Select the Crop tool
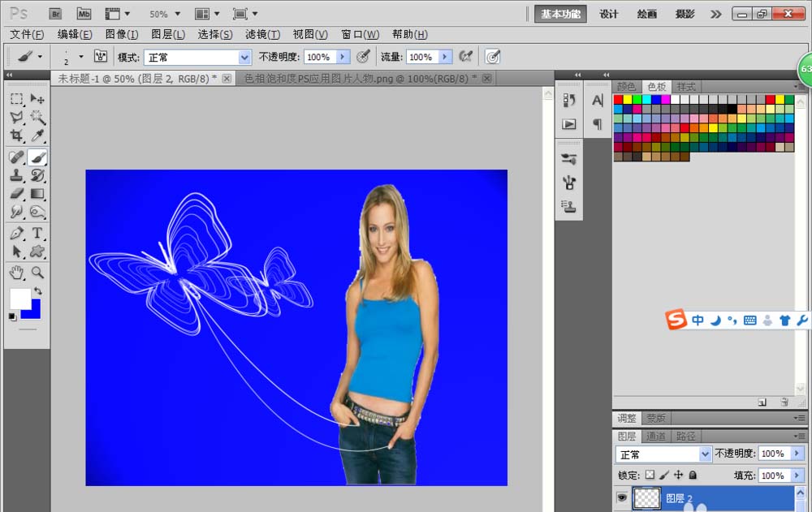Viewport: 812px width, 512px height. pos(16,136)
